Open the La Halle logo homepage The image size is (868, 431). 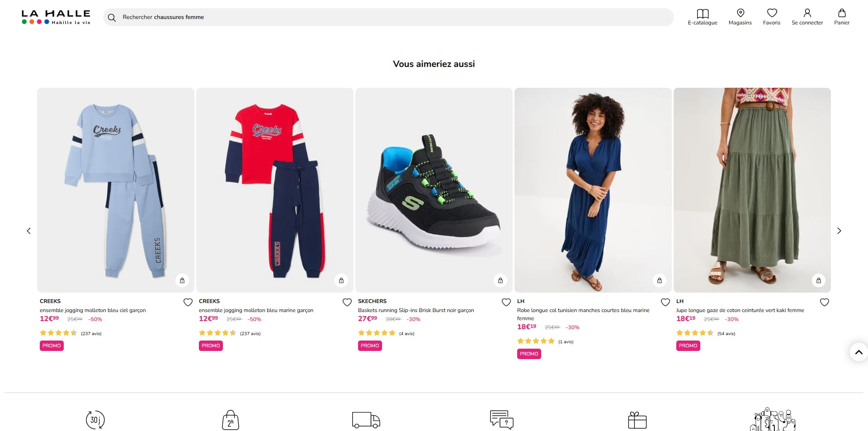pyautogui.click(x=56, y=17)
